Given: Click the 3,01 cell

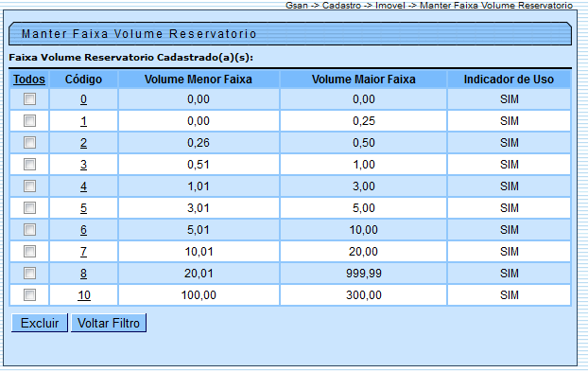Looking at the screenshot, I should 199,208.
